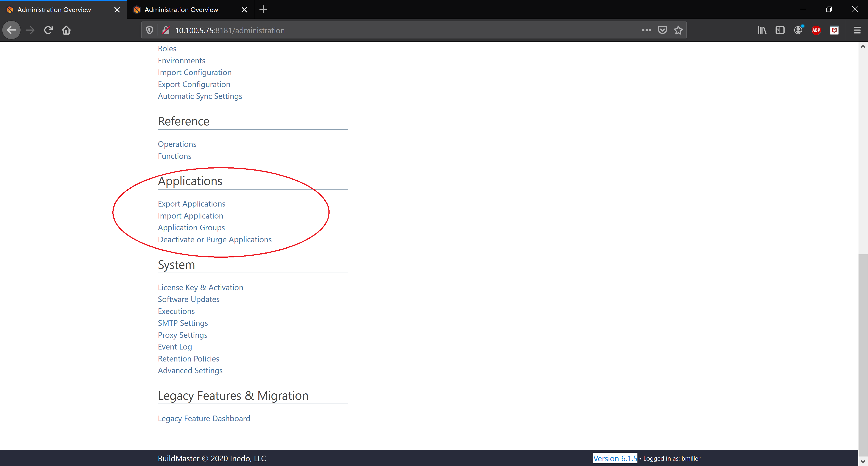Open Software Updates link
The height and width of the screenshot is (466, 868).
click(x=188, y=299)
